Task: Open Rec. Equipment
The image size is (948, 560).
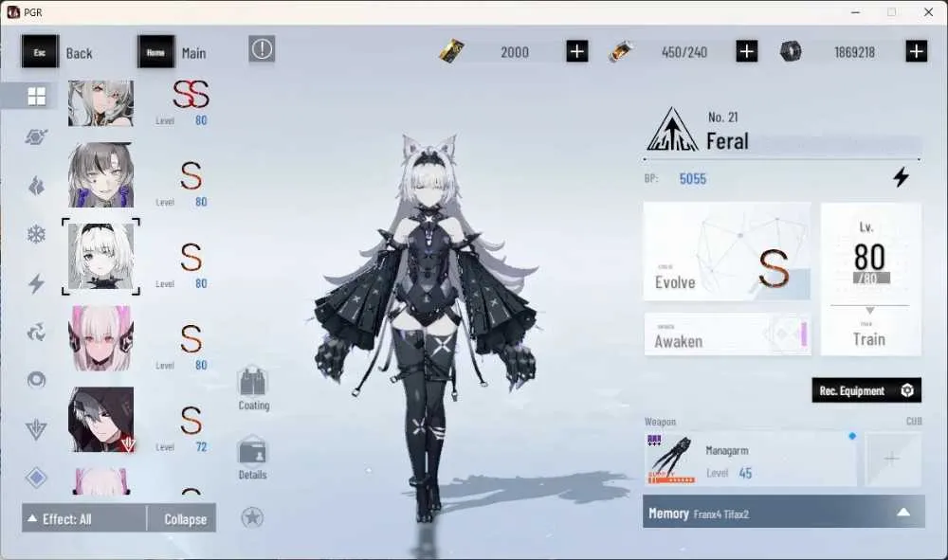Action: (x=866, y=390)
